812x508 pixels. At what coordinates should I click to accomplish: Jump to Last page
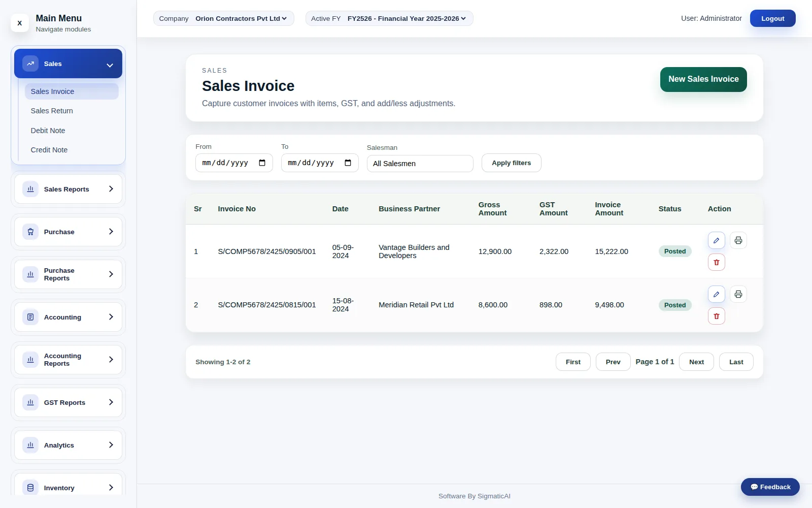click(x=736, y=362)
